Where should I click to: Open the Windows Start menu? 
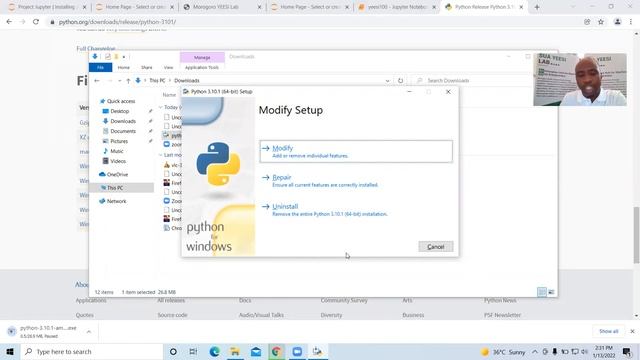10,351
